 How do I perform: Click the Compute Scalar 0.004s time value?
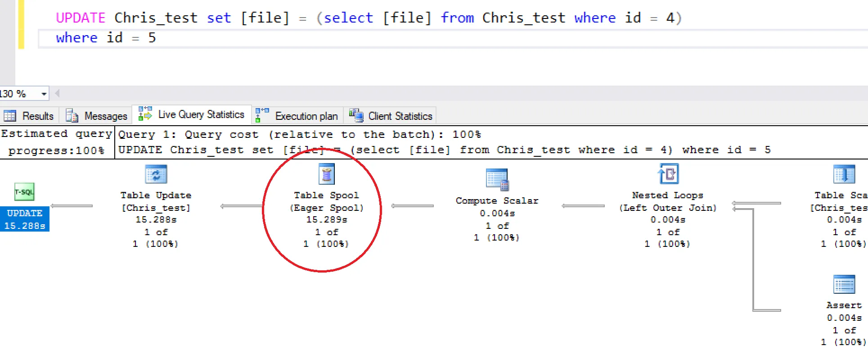(497, 213)
